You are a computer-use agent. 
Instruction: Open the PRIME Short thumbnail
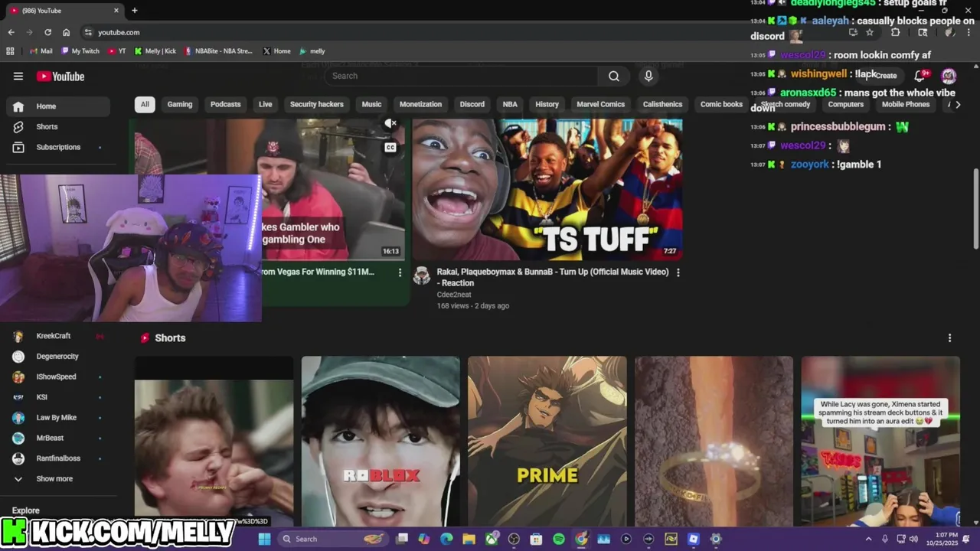[547, 442]
